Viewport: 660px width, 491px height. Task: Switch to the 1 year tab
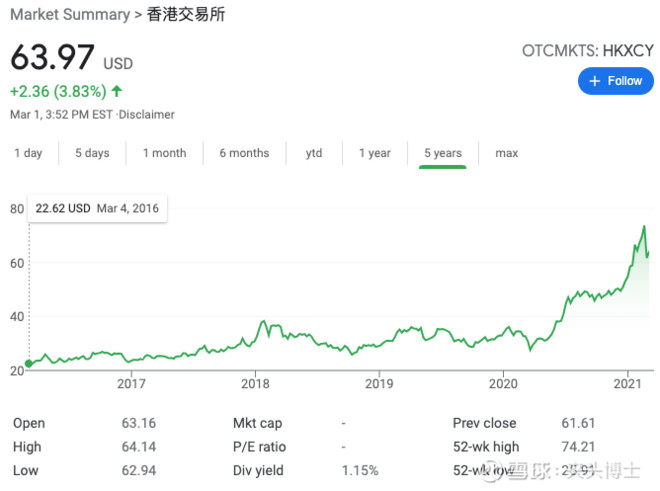click(375, 153)
